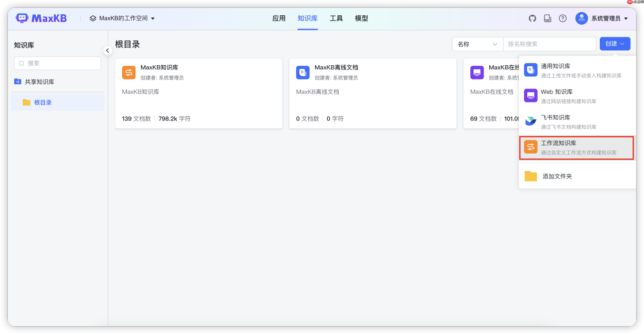Image resolution: width=644 pixels, height=334 pixels.
Task: Open the MaxKB离线文档 card title
Action: pyautogui.click(x=336, y=67)
